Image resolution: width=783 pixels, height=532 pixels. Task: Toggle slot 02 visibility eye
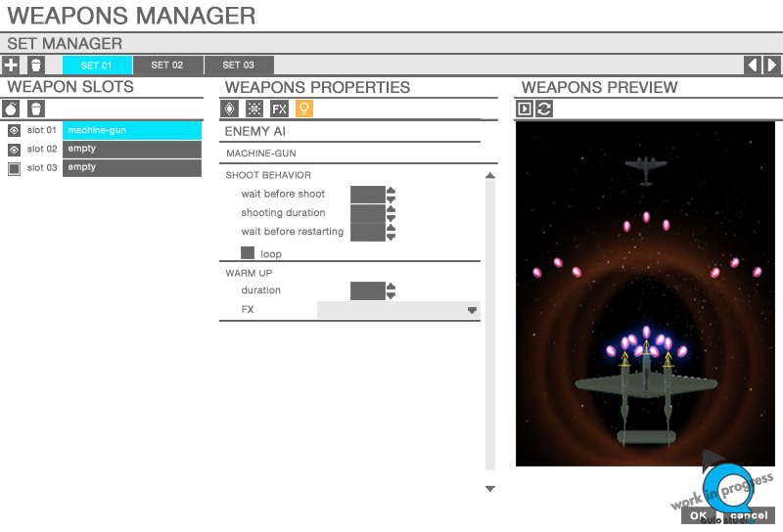pos(14,150)
